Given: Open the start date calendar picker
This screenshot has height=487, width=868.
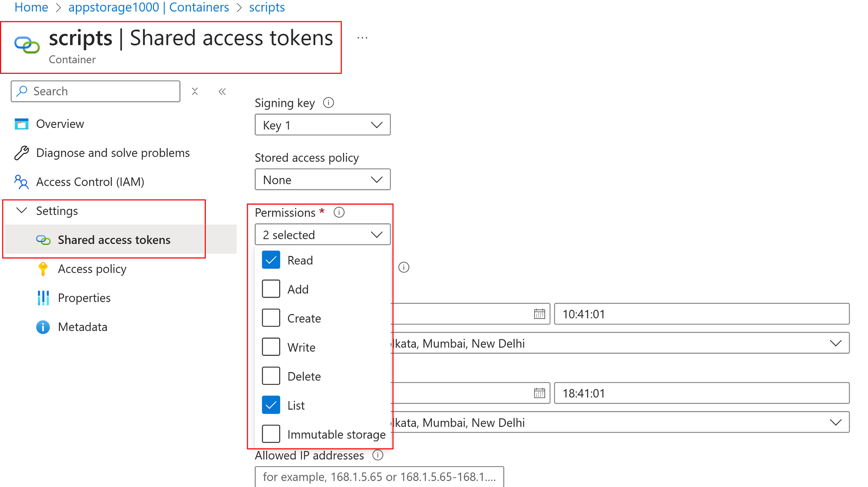Looking at the screenshot, I should click(539, 314).
